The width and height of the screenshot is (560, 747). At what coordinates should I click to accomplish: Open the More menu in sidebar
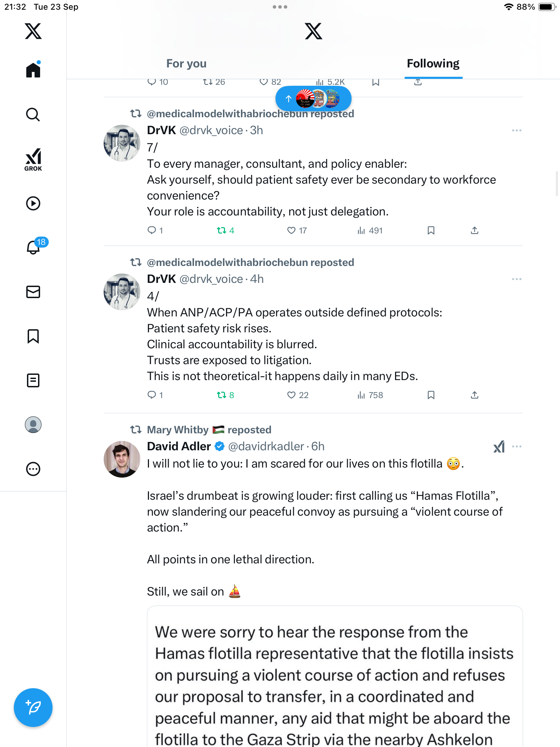(33, 469)
